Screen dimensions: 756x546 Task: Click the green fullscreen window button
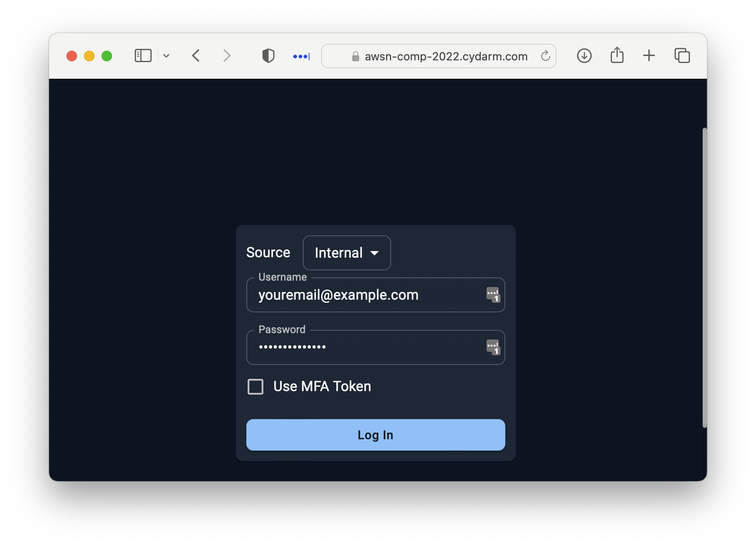(x=107, y=56)
